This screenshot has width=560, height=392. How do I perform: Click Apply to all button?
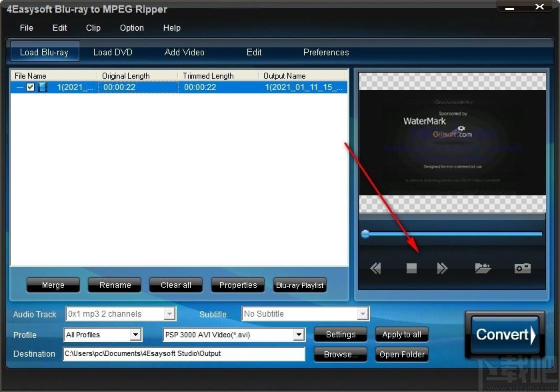pos(402,335)
